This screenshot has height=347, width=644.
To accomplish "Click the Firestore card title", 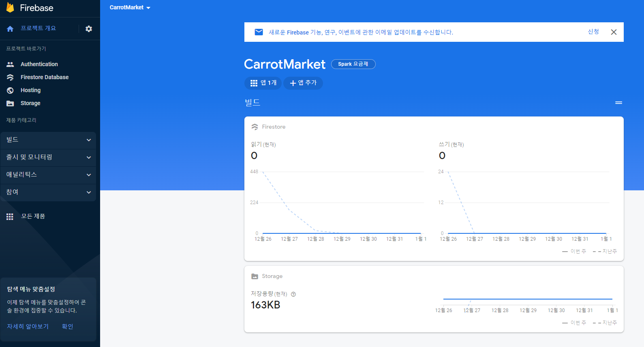I will point(274,127).
